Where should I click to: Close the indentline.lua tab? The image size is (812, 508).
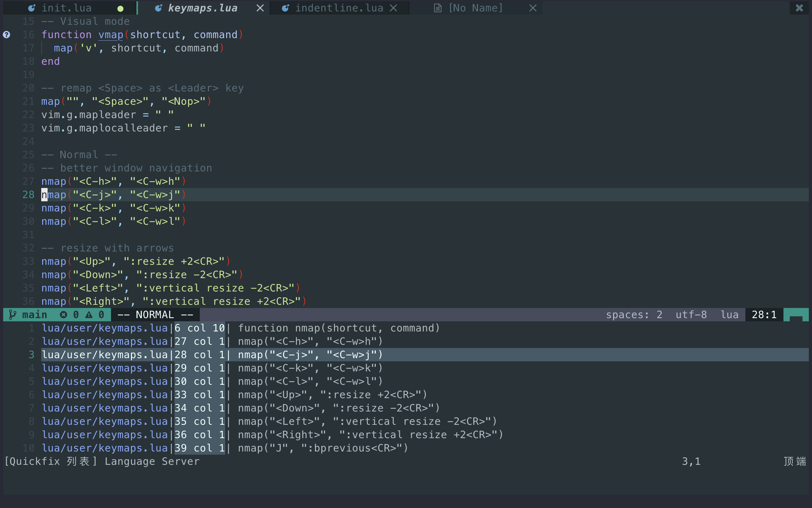point(394,8)
